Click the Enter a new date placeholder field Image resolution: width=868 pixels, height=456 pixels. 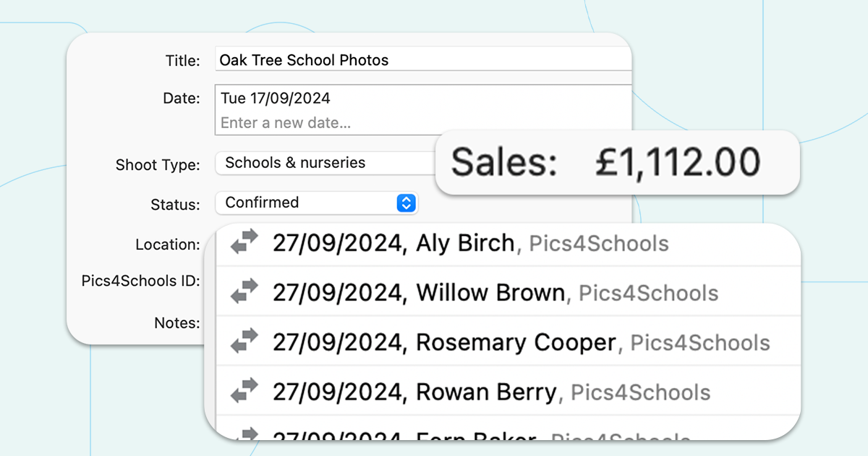point(286,122)
